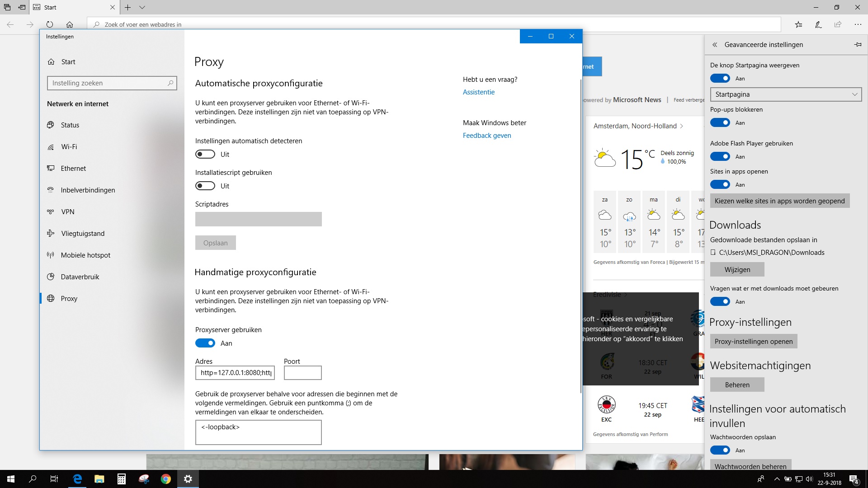Turn off Proxyserver gebruiken switch
Screen dimensions: 868x488
pyautogui.click(x=205, y=343)
